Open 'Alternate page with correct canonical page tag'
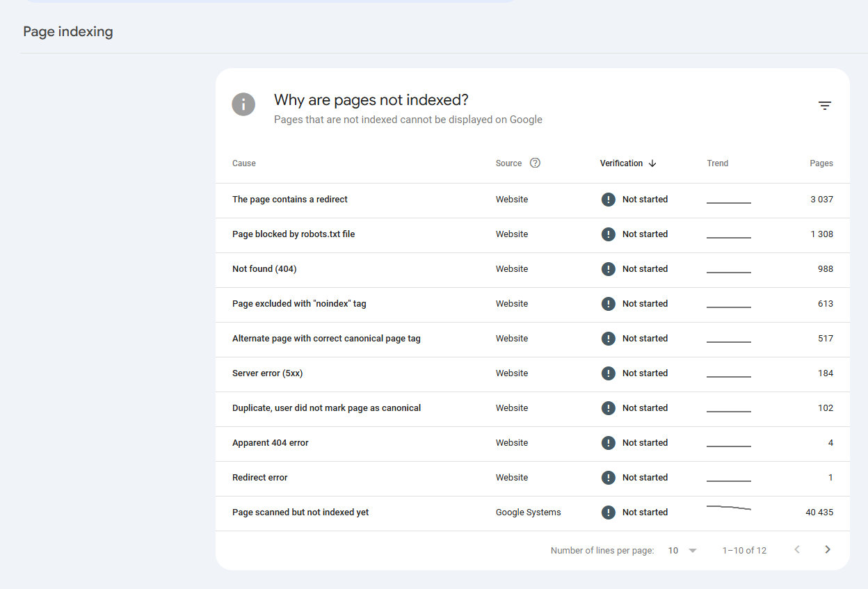The image size is (868, 589). (x=326, y=339)
